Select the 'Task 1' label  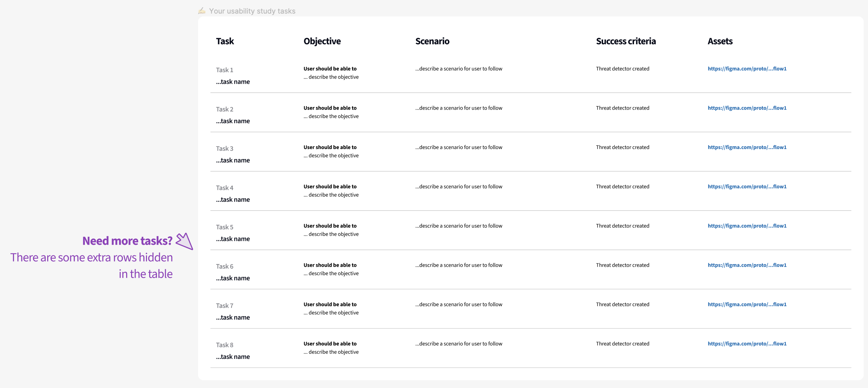(224, 70)
